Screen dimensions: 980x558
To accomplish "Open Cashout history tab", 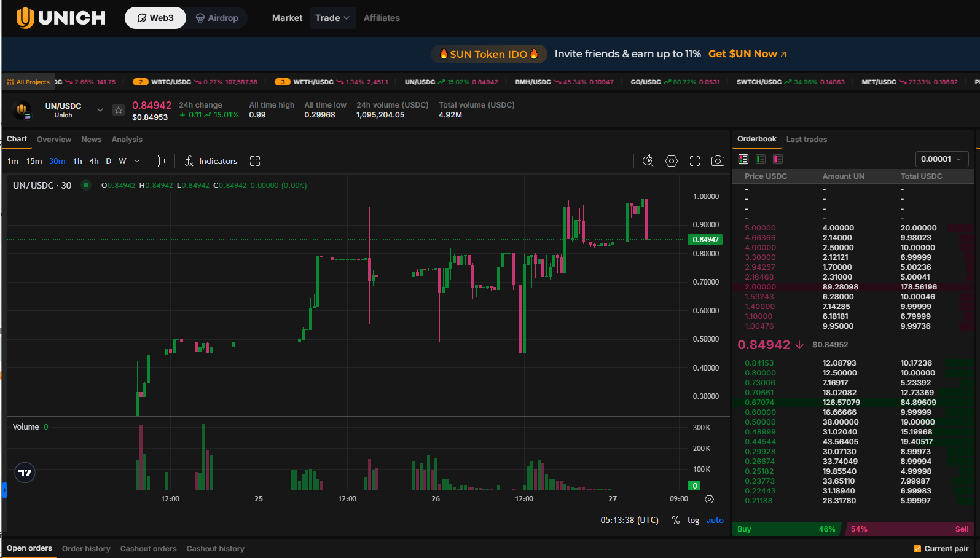I will pos(216,549).
